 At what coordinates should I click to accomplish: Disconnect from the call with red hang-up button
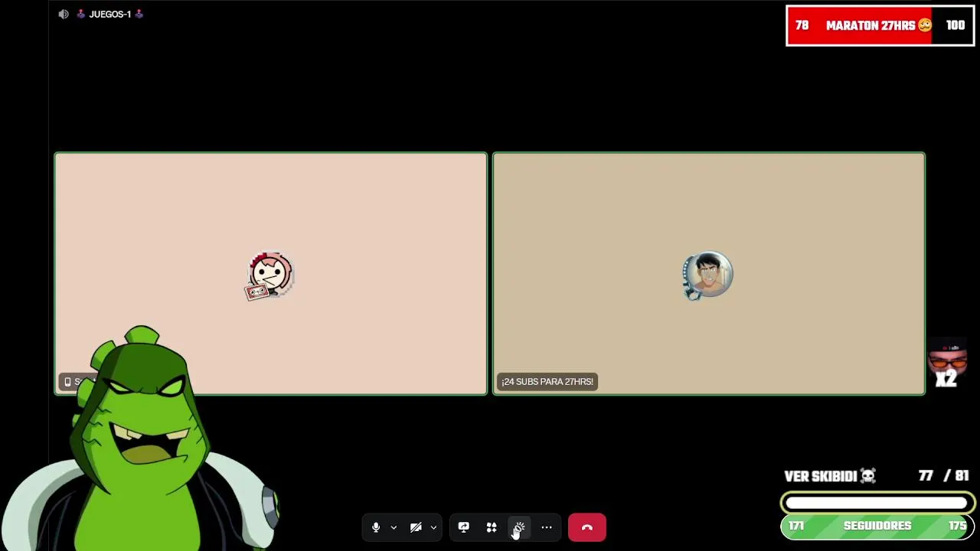click(x=587, y=527)
